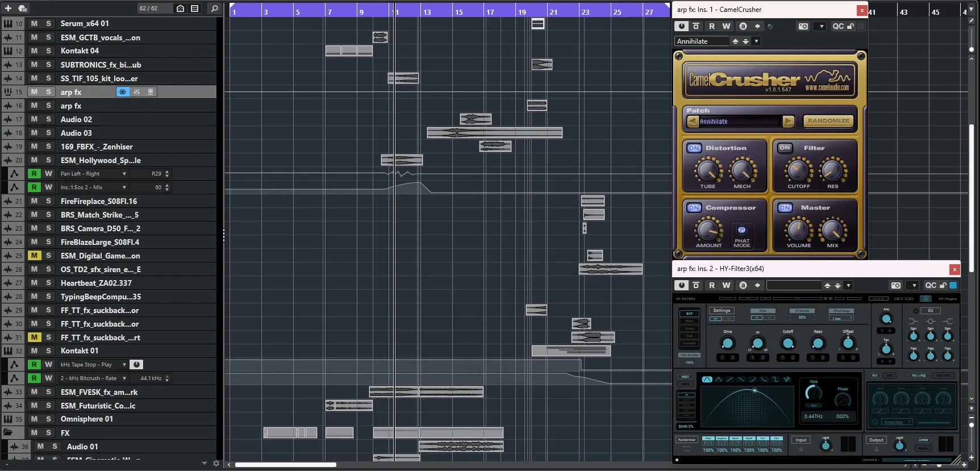Click the CamelCrusher bypass icon in the header

pyautogui.click(x=696, y=26)
